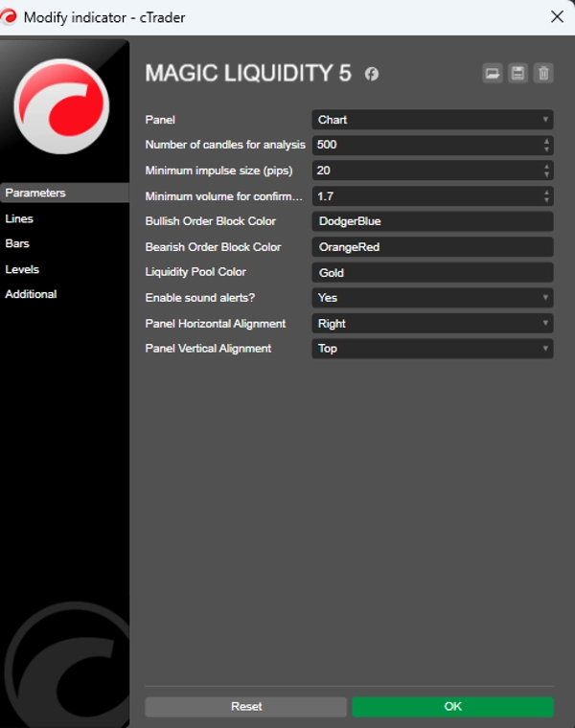The width and height of the screenshot is (575, 728).
Task: Select the Lines tab in sidebar
Action: point(19,218)
